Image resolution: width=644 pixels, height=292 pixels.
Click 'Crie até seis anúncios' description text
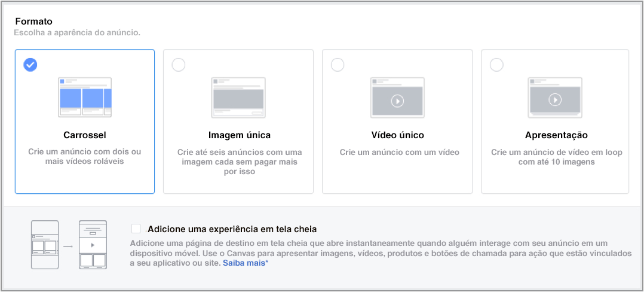click(x=240, y=162)
